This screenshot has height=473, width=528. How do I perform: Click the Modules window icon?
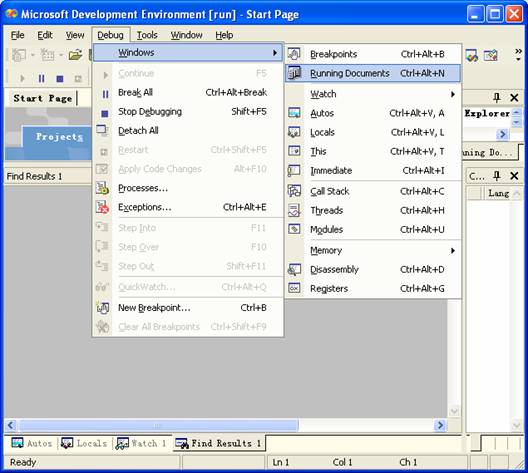tap(294, 229)
